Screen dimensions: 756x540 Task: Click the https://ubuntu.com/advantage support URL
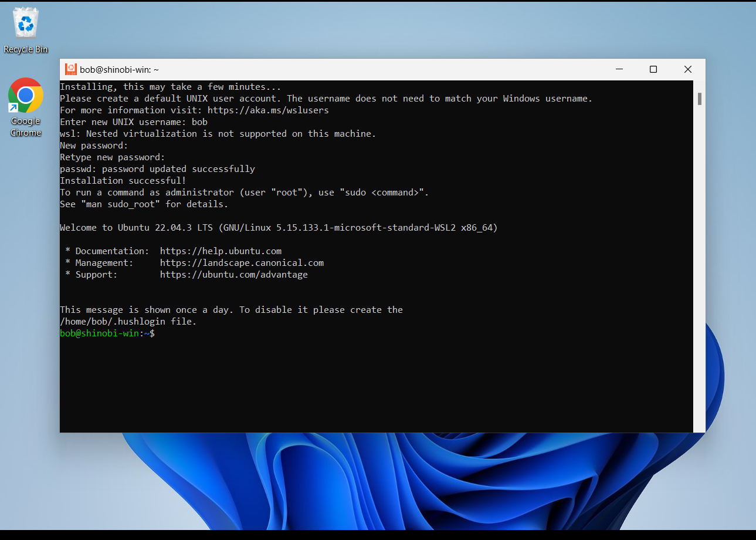(233, 275)
